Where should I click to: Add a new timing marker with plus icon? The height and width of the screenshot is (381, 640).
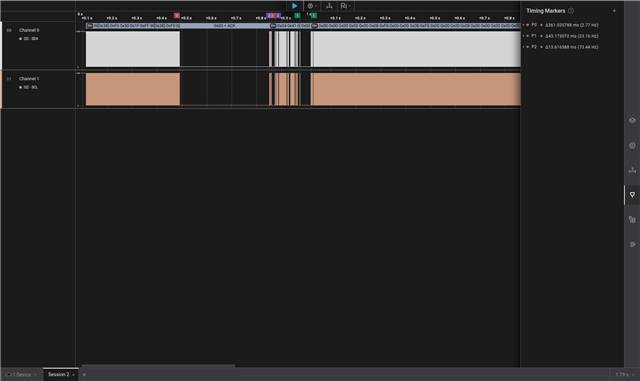[614, 11]
